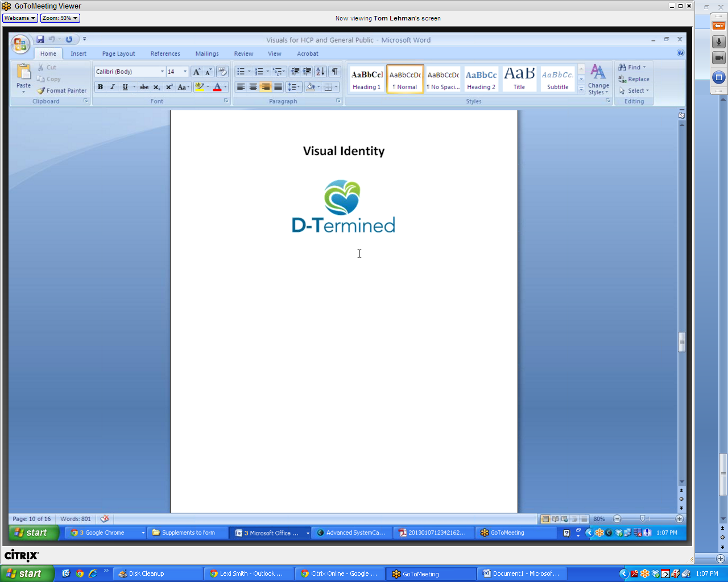Apply the Heading 1 style

(367, 78)
